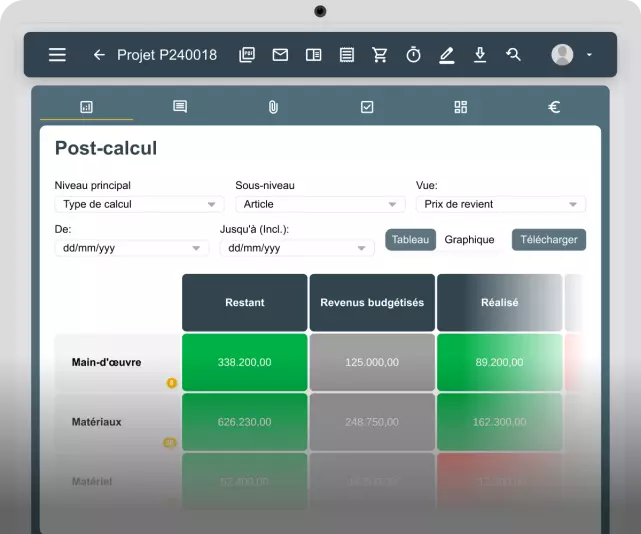This screenshot has height=534, width=641.
Task: Switch to the paperclip attachments tab
Action: [x=273, y=107]
